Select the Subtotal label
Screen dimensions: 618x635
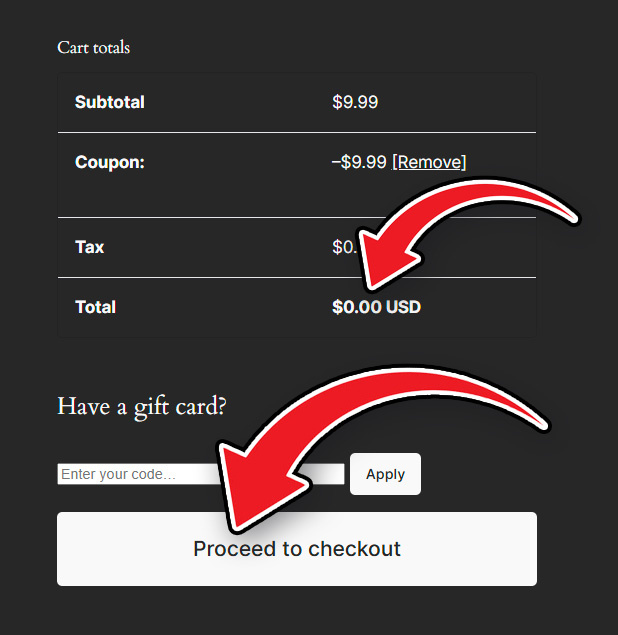(x=110, y=102)
